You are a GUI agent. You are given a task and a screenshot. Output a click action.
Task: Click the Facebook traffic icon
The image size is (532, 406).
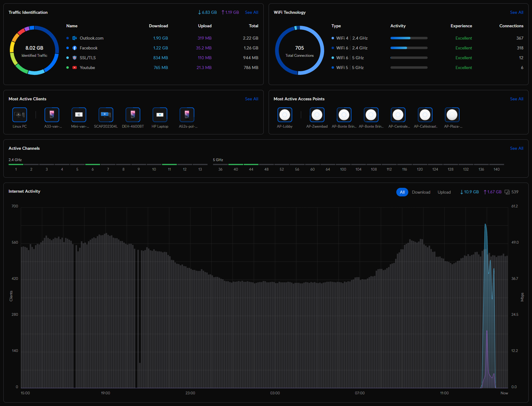tap(75, 48)
